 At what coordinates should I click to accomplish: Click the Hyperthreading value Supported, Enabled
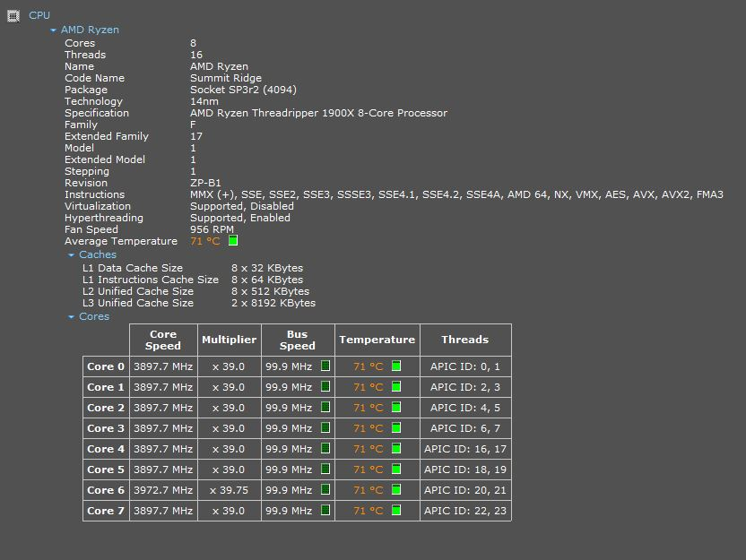pos(240,218)
